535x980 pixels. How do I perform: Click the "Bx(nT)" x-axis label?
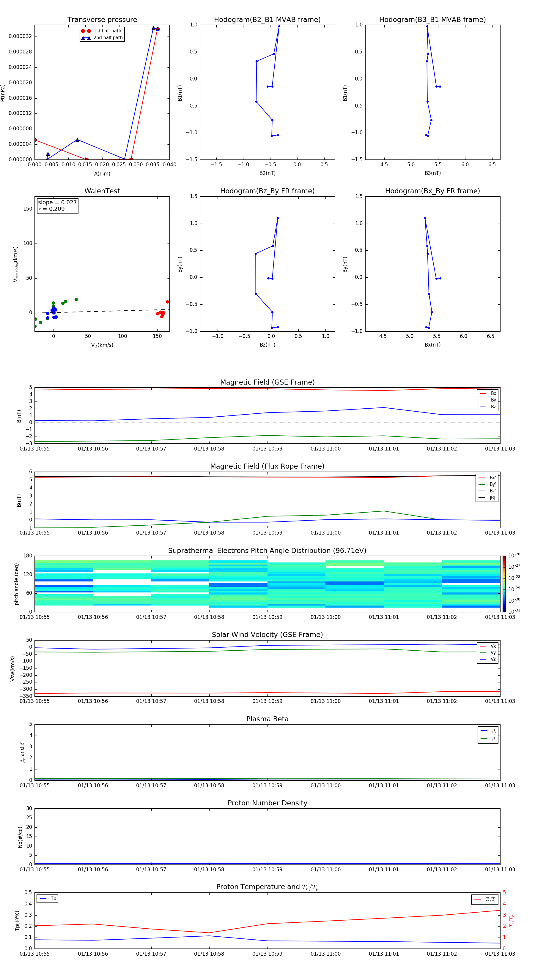point(432,345)
